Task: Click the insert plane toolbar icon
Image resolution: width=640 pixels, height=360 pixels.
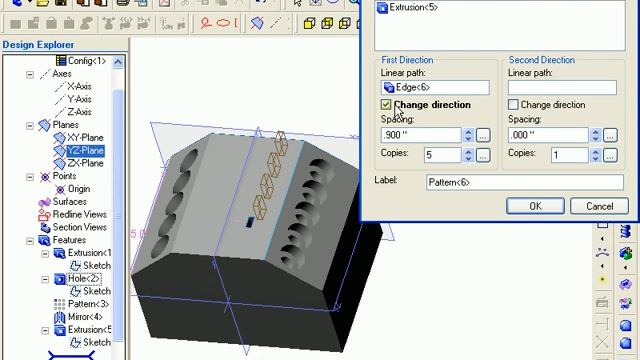Action: [x=257, y=23]
